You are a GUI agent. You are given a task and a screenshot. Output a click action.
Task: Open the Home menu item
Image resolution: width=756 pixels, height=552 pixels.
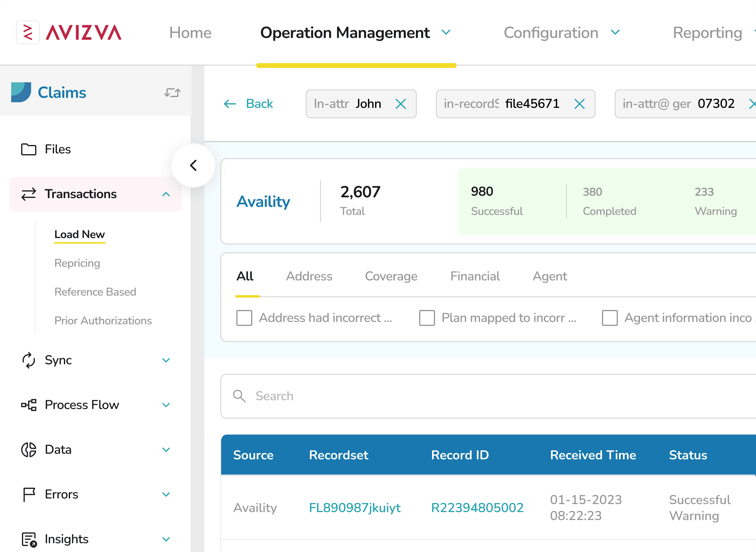pyautogui.click(x=190, y=33)
